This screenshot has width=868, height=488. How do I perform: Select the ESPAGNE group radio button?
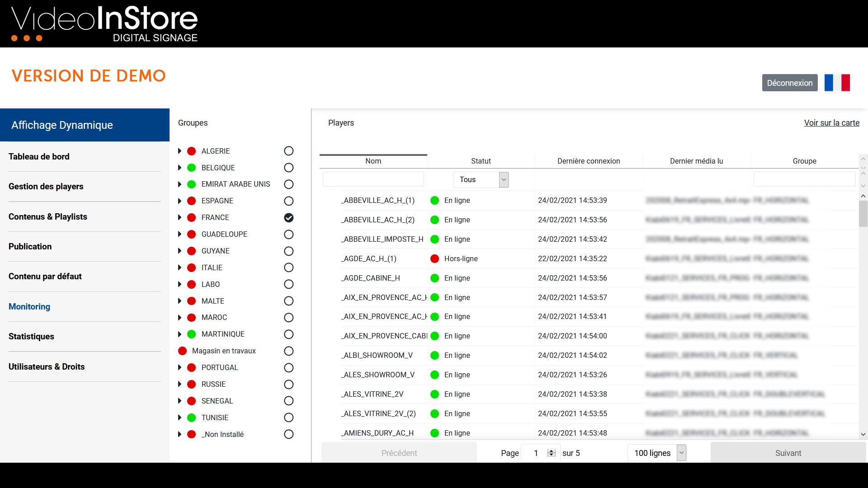[x=288, y=201]
